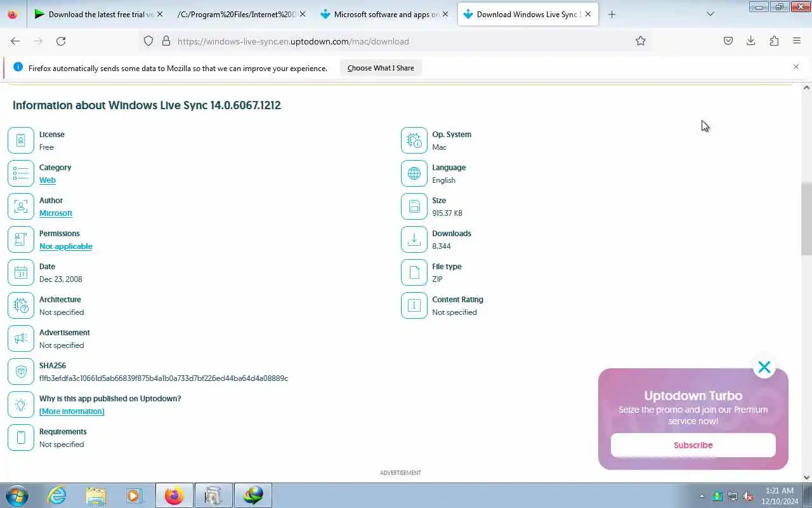
Task: Open the Extensions puzzle icon
Action: click(774, 41)
